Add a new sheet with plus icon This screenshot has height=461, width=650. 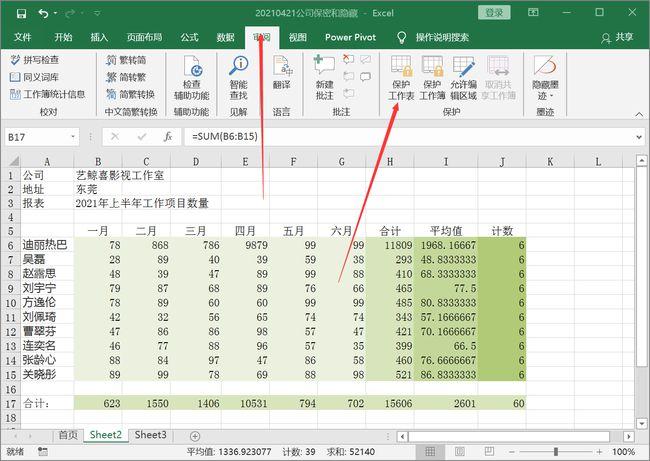[x=195, y=436]
